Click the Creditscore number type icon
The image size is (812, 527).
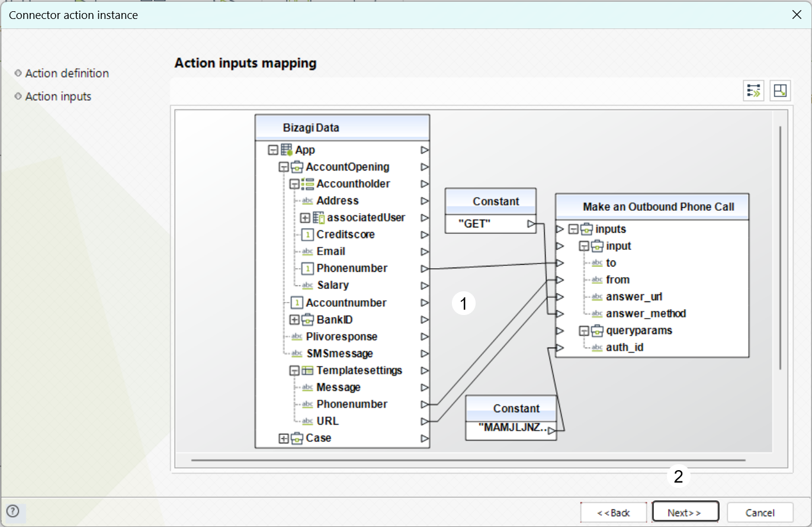[x=307, y=234]
